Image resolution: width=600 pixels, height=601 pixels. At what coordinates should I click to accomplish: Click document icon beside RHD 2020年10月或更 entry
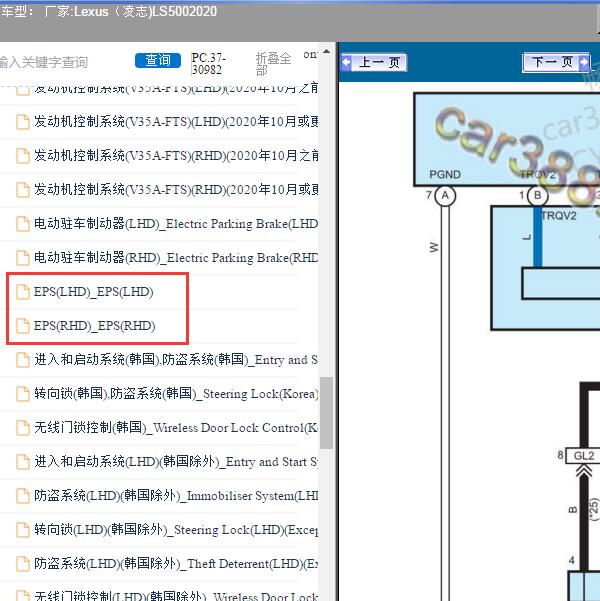click(x=23, y=190)
